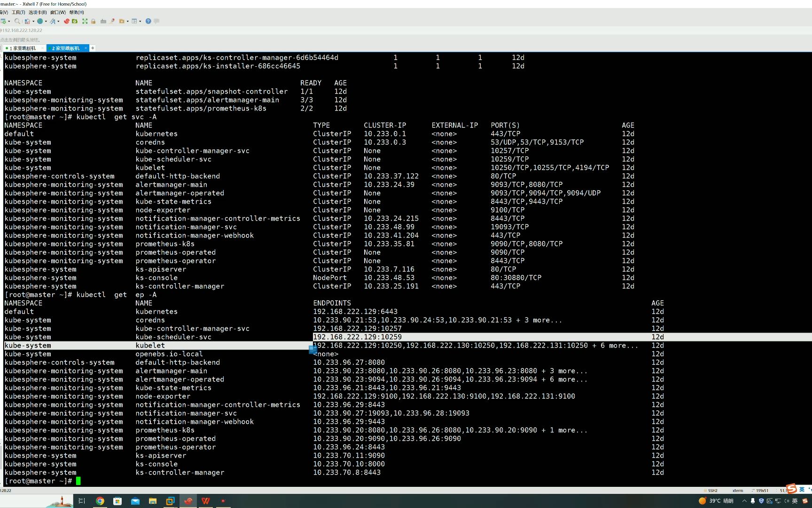The image size is (812, 508).
Task: Click service name ks-console in svc list
Action: (x=156, y=278)
